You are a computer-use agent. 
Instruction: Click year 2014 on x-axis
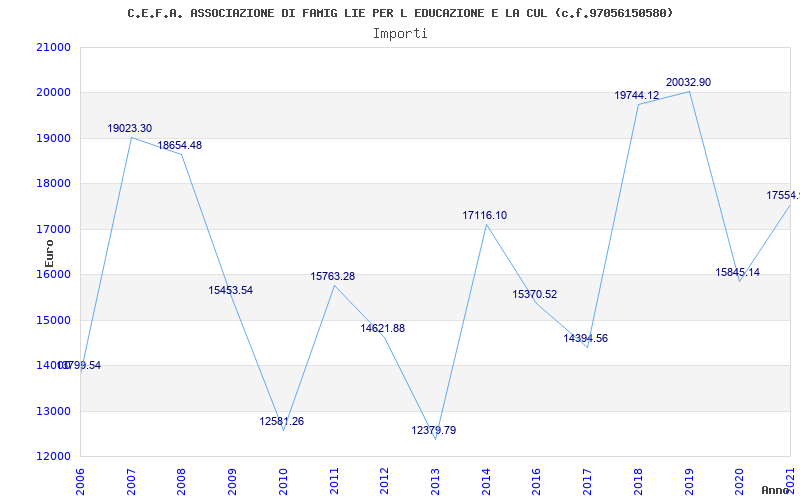click(x=486, y=481)
